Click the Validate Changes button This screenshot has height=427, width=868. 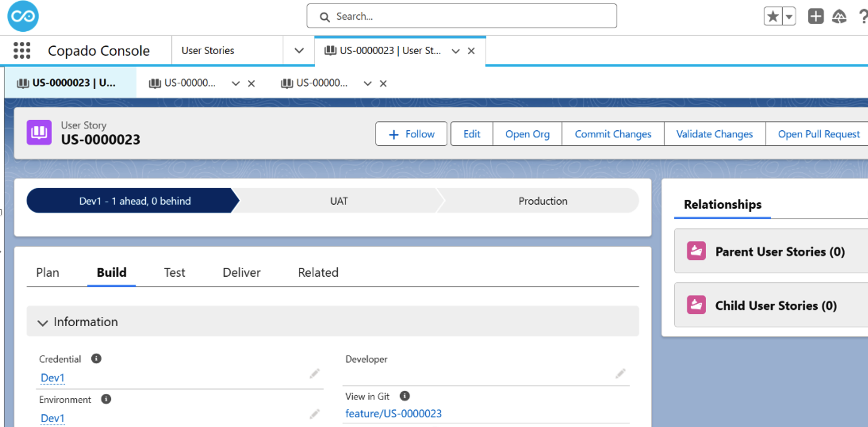[714, 134]
